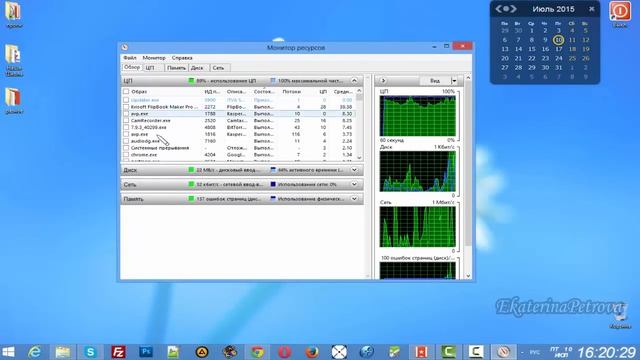Open Photoshop from the taskbar
The width and height of the screenshot is (640, 360).
click(x=146, y=352)
